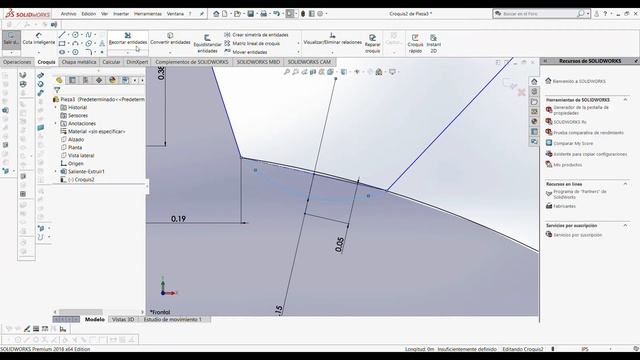This screenshot has width=640, height=360.
Task: Exit sketch with Salir del croquis button
Action: pos(11,39)
